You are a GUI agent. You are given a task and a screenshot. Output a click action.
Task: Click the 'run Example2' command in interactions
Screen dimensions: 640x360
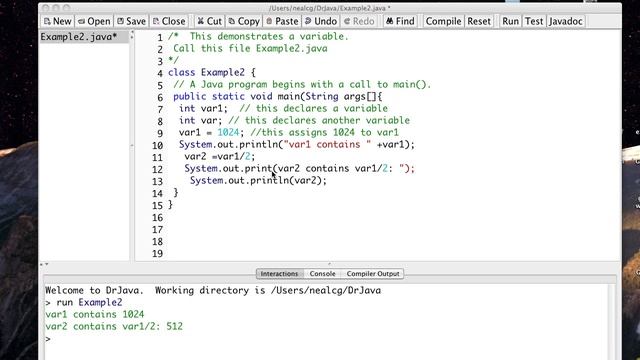pos(89,302)
